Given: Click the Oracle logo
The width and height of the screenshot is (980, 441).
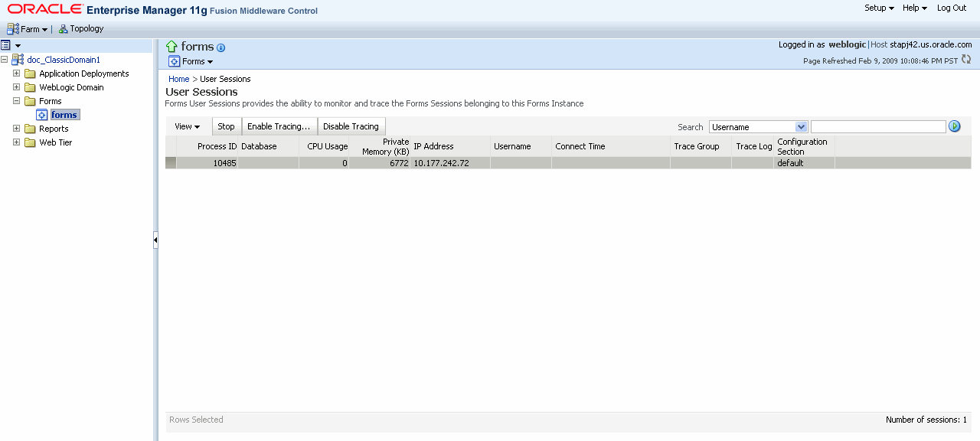Looking at the screenshot, I should (44, 8).
